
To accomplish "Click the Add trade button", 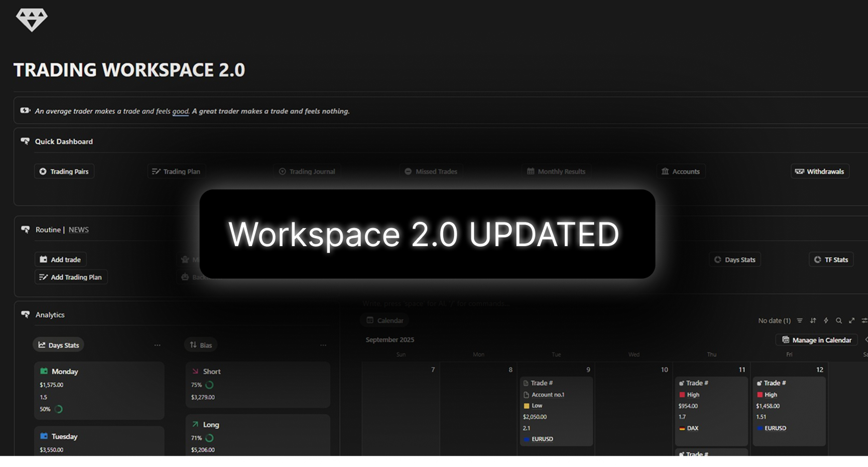I will tap(61, 260).
